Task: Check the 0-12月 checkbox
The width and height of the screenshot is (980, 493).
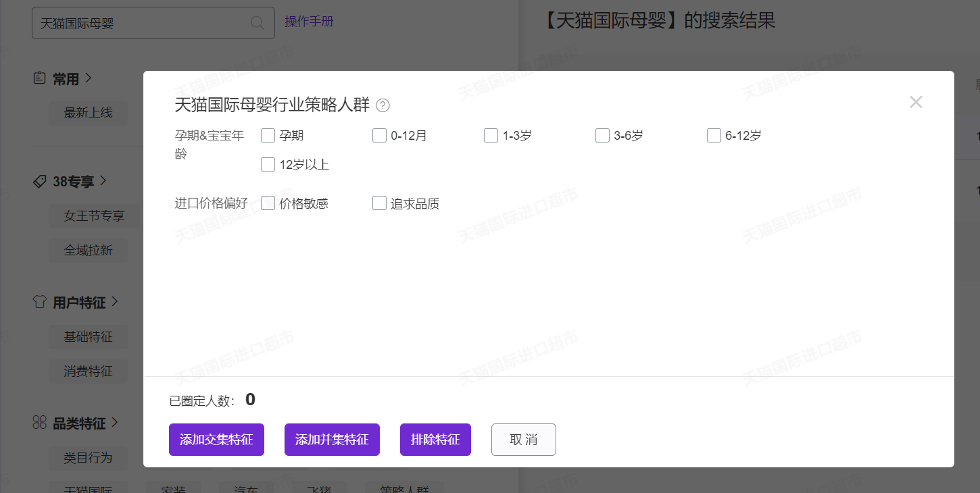Action: [379, 136]
